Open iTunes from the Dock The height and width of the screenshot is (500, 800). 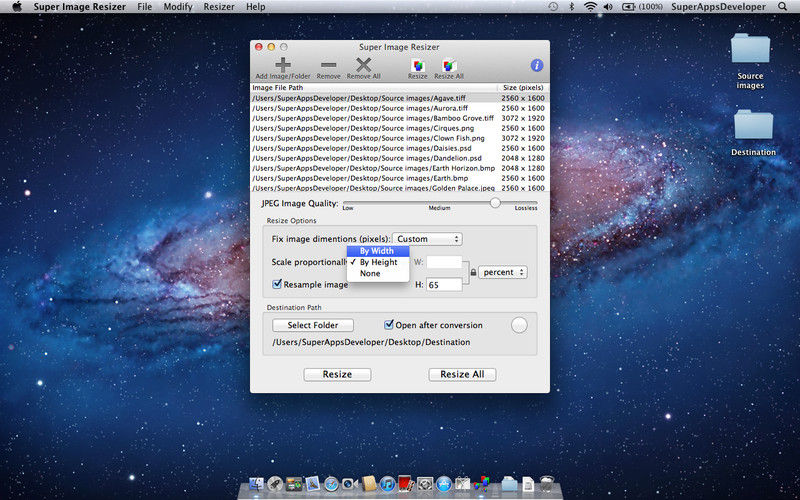388,484
